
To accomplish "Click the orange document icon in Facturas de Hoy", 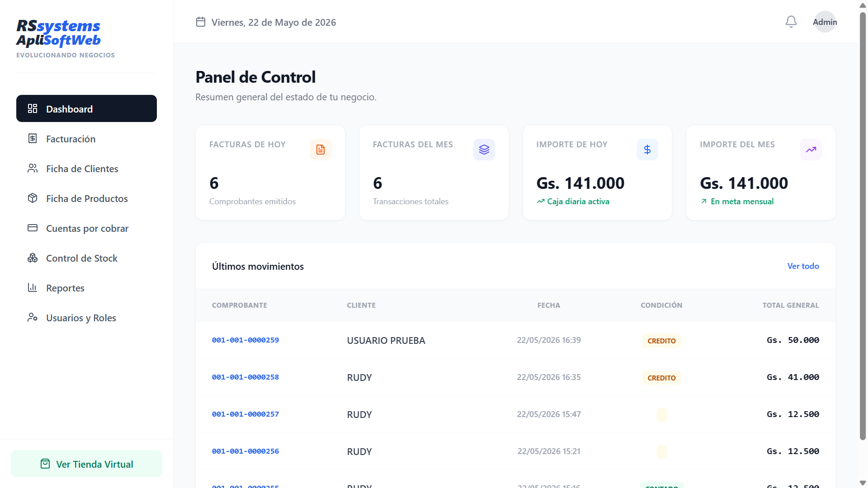I will click(x=321, y=150).
